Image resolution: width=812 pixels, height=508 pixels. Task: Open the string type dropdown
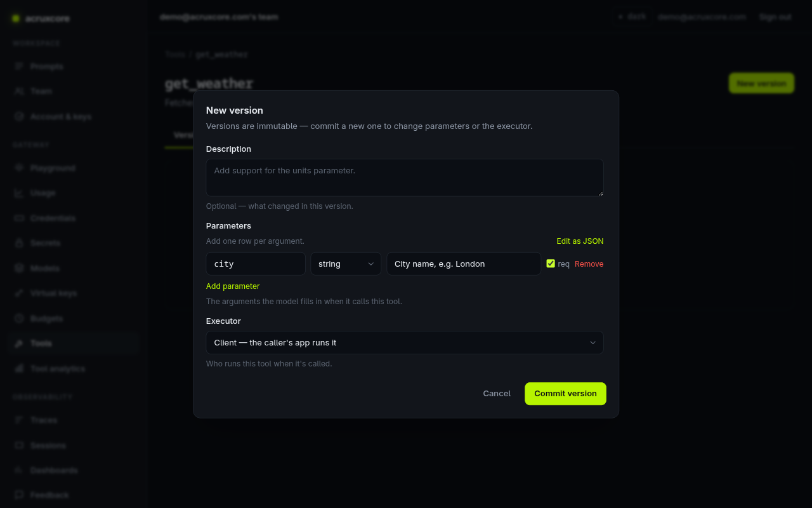point(346,264)
